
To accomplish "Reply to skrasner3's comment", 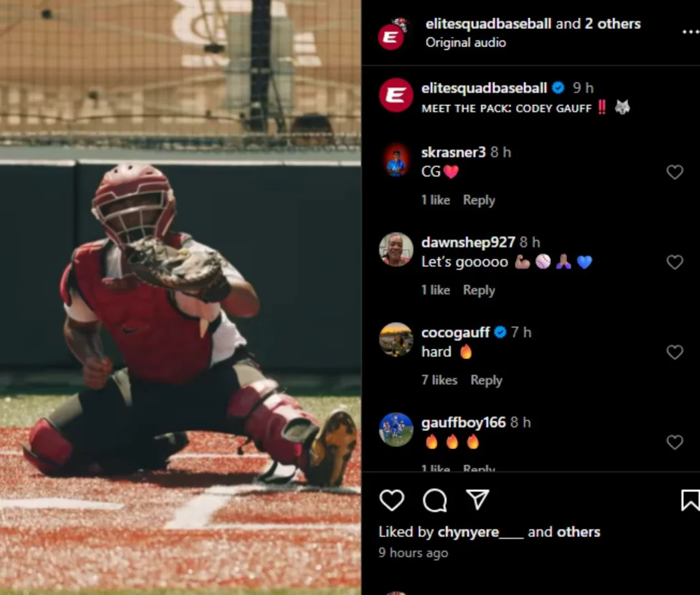I will (479, 200).
